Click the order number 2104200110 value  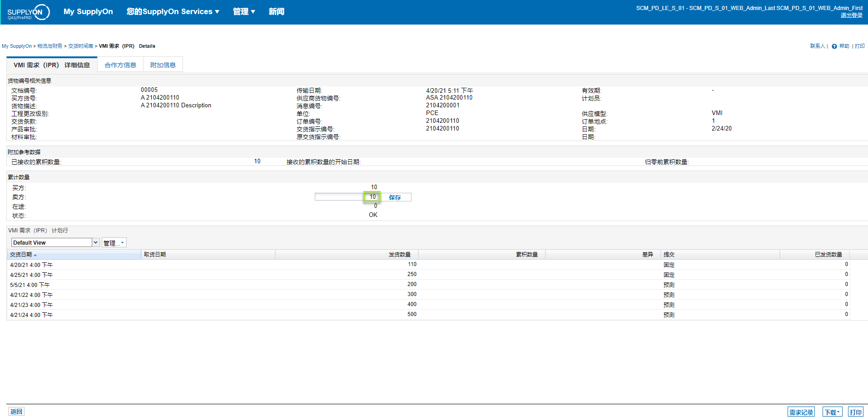point(442,121)
